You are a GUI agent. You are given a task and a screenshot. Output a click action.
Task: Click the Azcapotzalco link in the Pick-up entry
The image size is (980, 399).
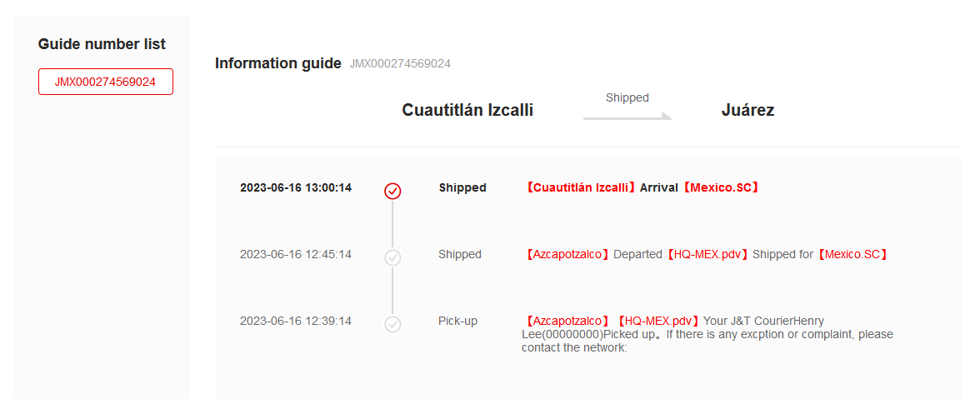[567, 321]
